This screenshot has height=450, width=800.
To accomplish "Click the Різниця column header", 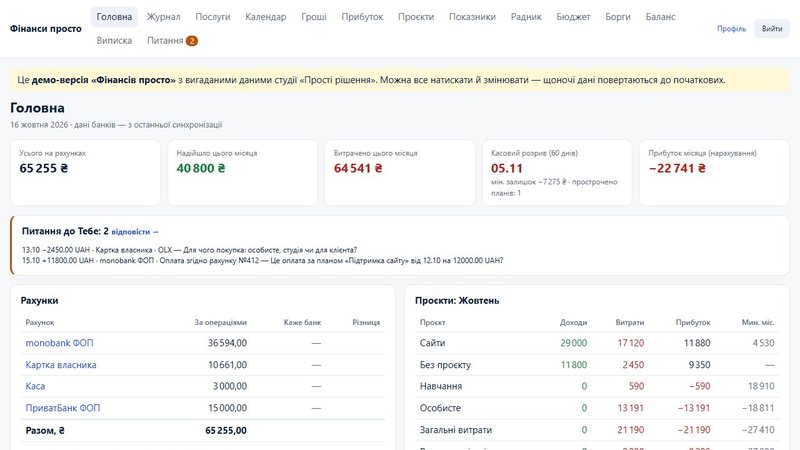I will pyautogui.click(x=366, y=322).
